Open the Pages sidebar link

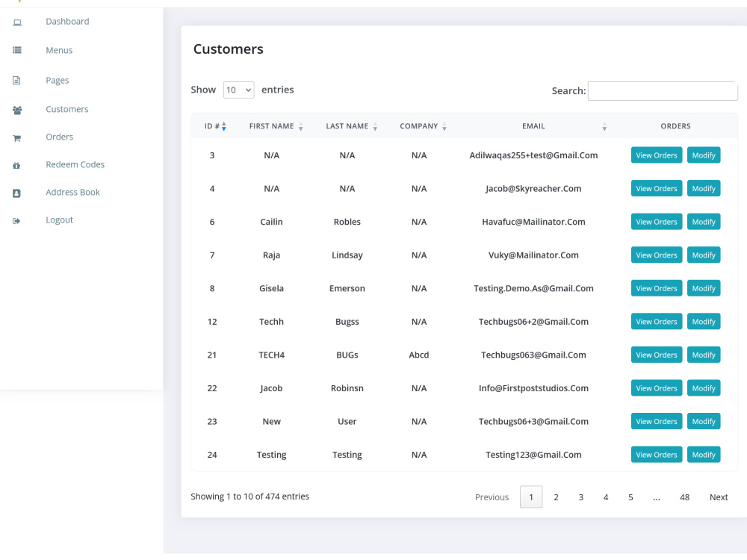(x=58, y=80)
